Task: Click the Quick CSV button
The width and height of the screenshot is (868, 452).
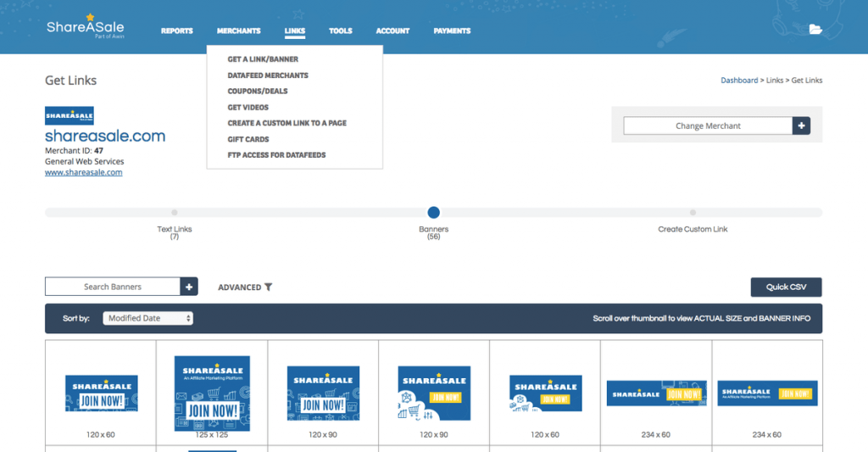Action: 786,287
